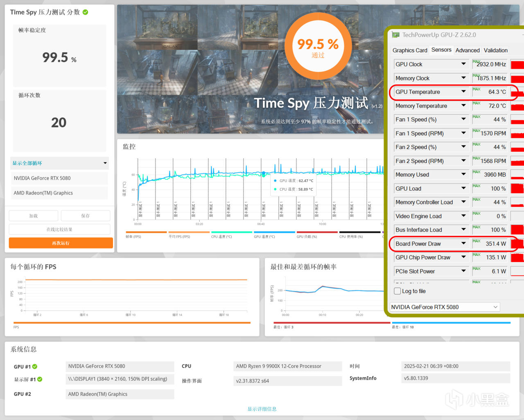Open the Memory Used sensor dropdown arrow
The height and width of the screenshot is (420, 524).
[x=463, y=174]
